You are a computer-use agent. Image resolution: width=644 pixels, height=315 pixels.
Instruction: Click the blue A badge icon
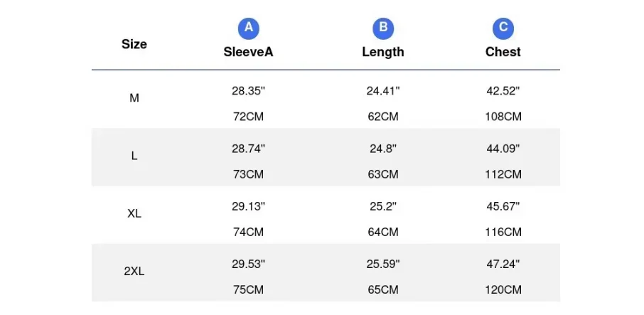(248, 28)
